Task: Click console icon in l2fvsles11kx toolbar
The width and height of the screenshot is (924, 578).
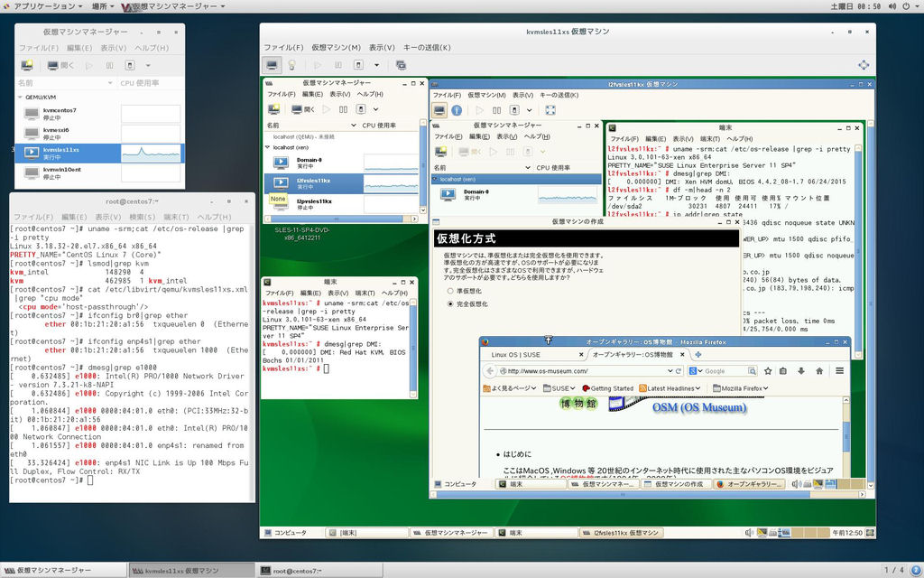Action: (x=439, y=110)
